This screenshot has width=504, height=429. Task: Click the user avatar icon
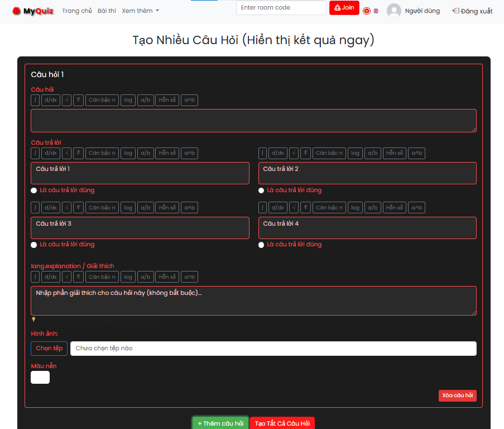click(394, 11)
